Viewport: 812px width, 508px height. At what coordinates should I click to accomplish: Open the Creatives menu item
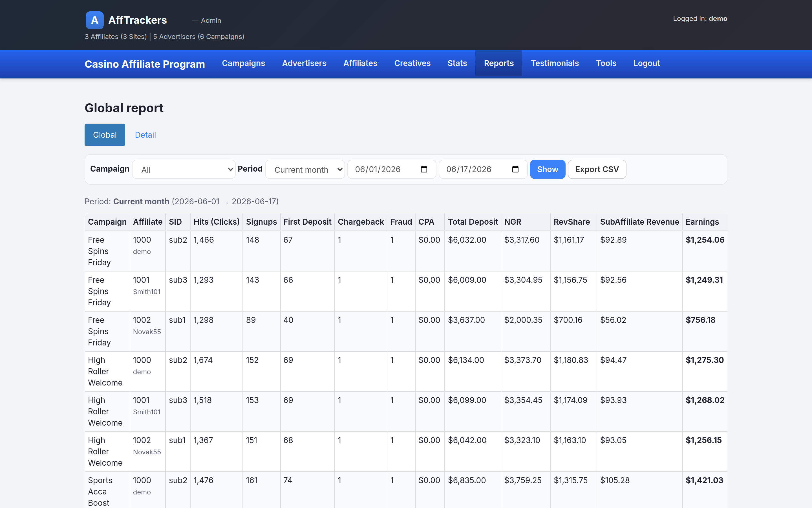pyautogui.click(x=412, y=63)
